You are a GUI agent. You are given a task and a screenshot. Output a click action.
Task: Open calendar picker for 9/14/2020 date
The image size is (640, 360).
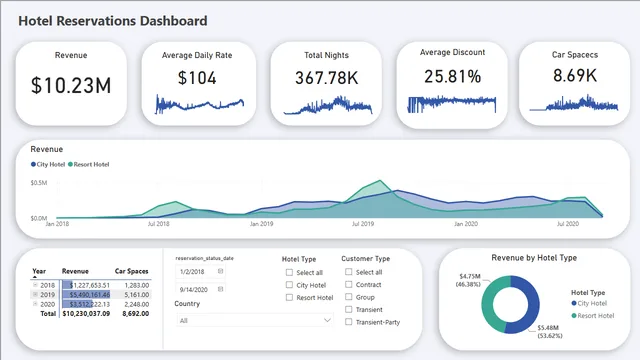coord(220,289)
